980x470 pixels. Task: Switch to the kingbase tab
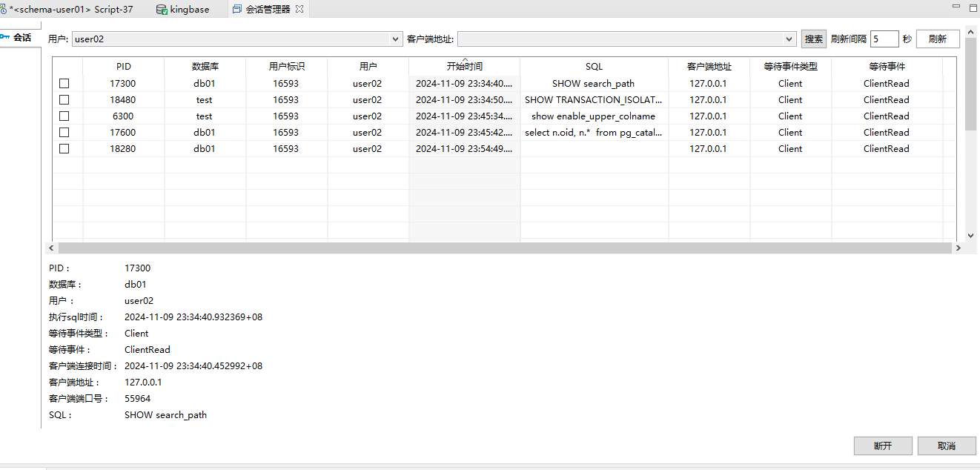tap(189, 10)
